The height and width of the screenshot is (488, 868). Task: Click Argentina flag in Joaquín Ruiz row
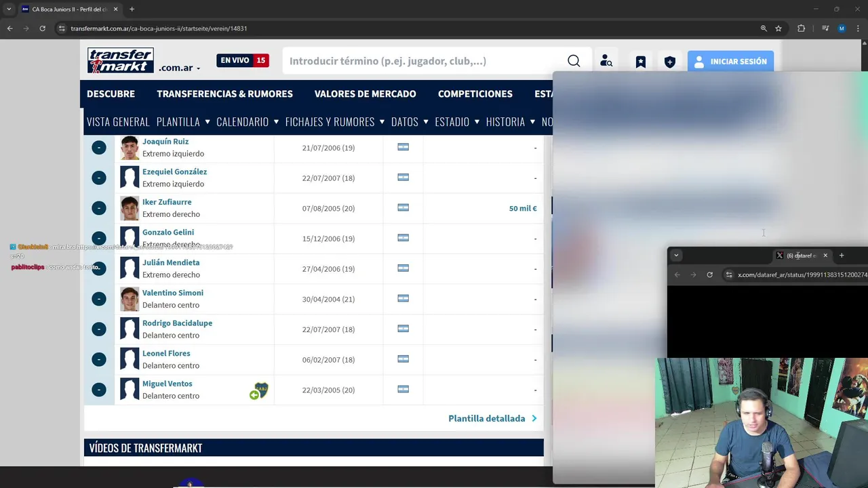(x=403, y=147)
